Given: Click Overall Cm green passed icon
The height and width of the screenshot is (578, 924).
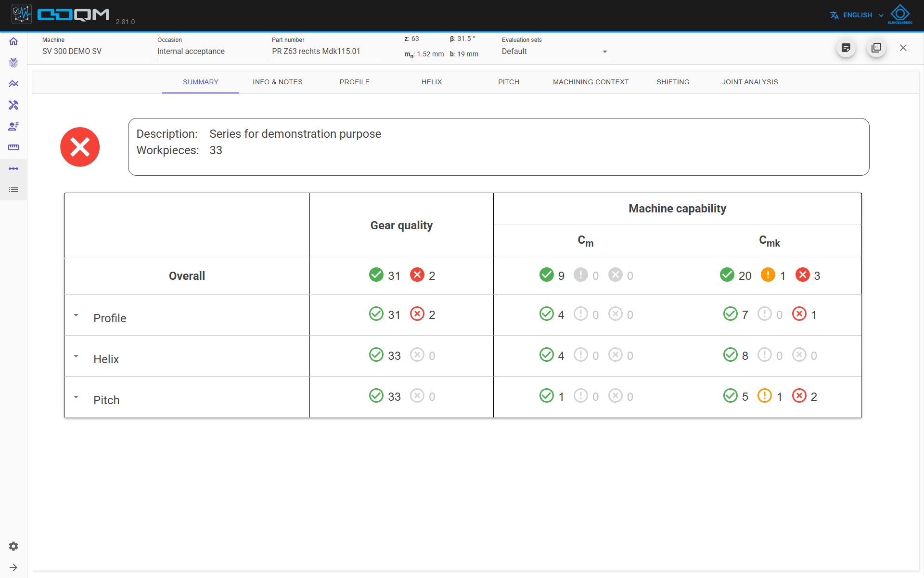Looking at the screenshot, I should pos(547,275).
